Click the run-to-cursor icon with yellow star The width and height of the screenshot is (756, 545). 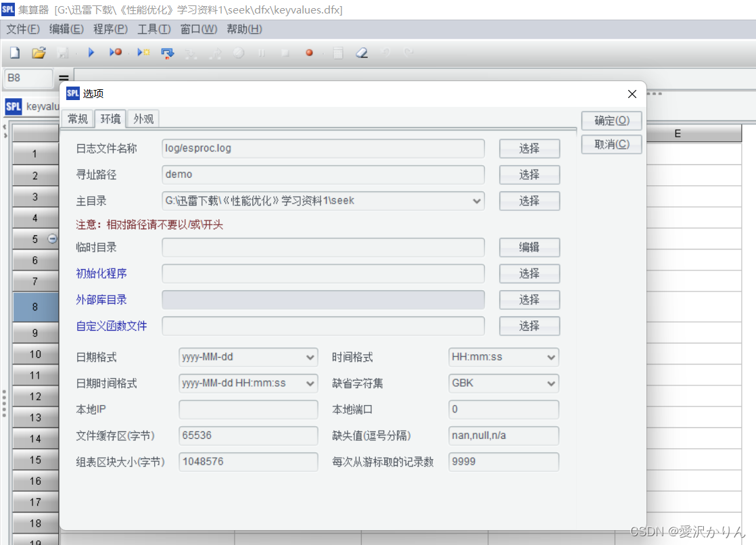[x=143, y=52]
